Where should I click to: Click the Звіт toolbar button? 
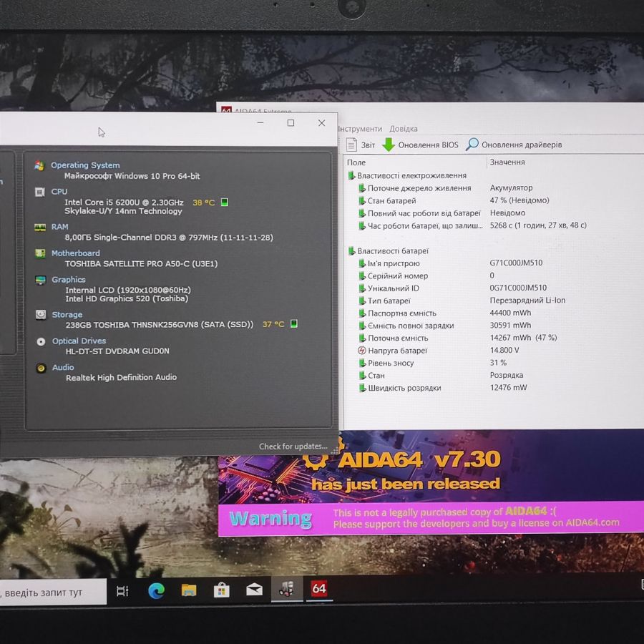point(361,145)
